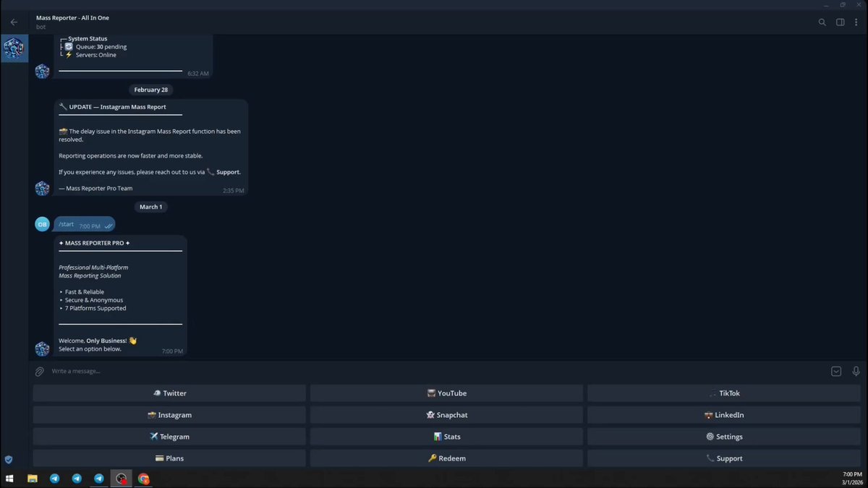Select the TikTok bot button
The image size is (868, 488).
tap(723, 393)
